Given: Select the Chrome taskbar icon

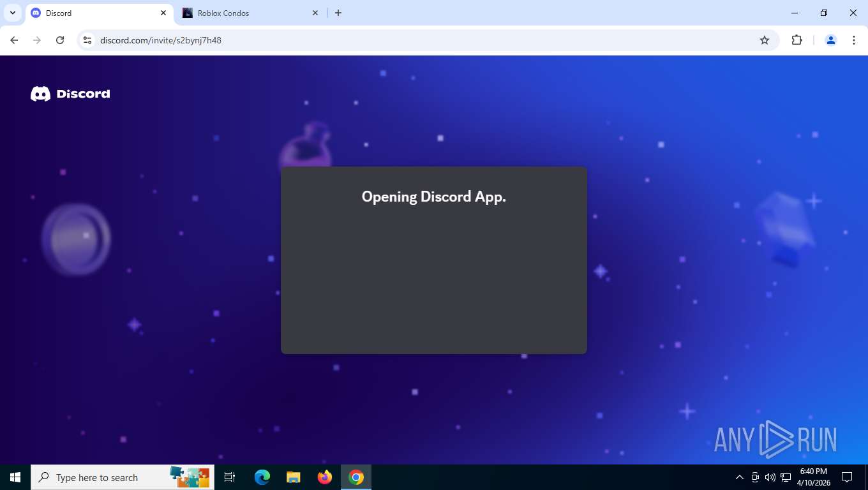Looking at the screenshot, I should [x=356, y=477].
